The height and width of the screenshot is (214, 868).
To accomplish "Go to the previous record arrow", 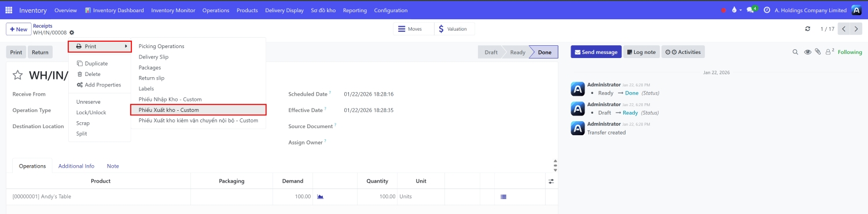I will (844, 29).
